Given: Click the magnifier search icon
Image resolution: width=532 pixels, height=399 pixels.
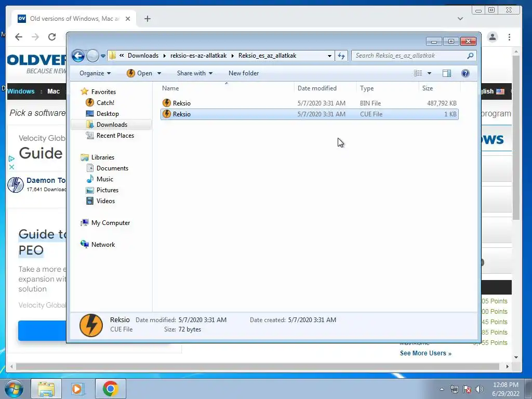Looking at the screenshot, I should point(470,56).
